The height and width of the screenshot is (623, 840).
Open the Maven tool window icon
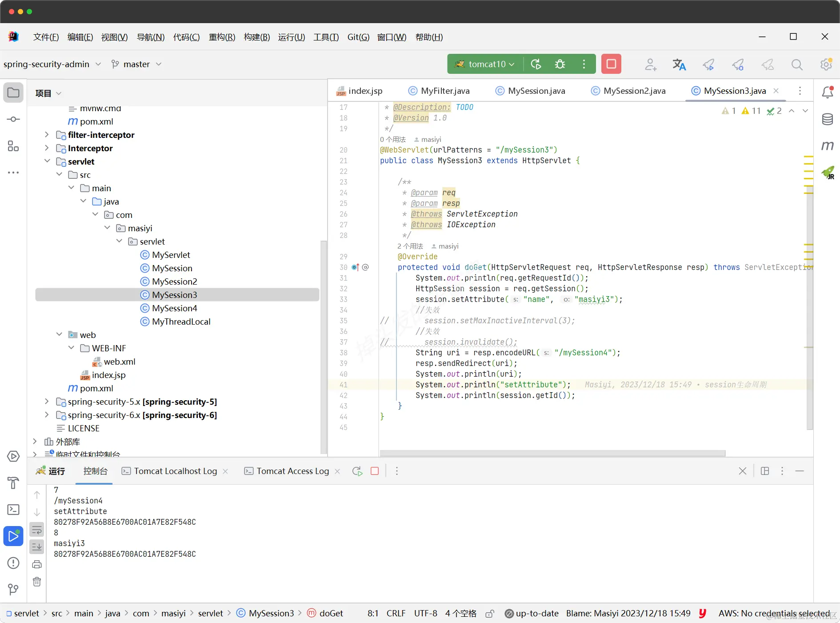(x=827, y=145)
